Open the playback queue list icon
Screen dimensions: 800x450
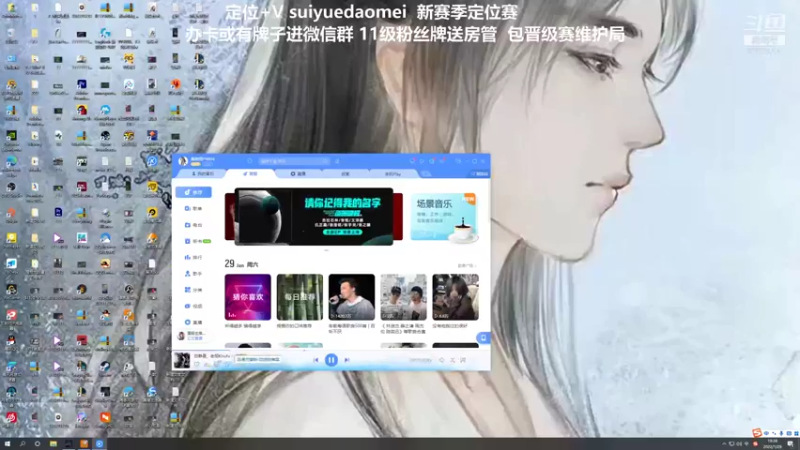click(x=463, y=360)
